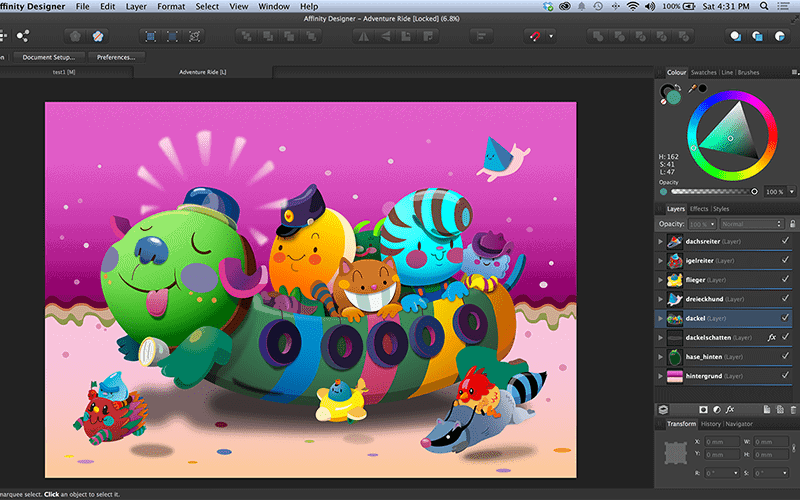Click the Add Layer icon
Screen dimensions: 800x500
coord(766,410)
